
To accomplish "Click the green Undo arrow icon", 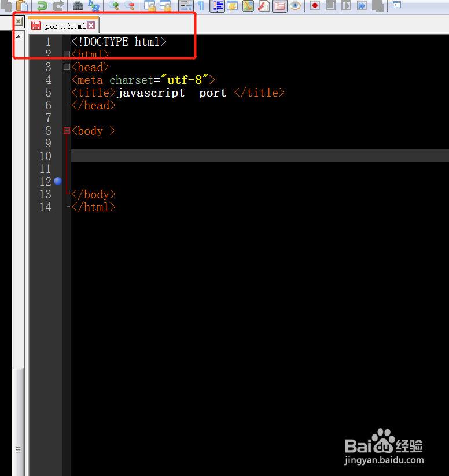I will (x=42, y=5).
